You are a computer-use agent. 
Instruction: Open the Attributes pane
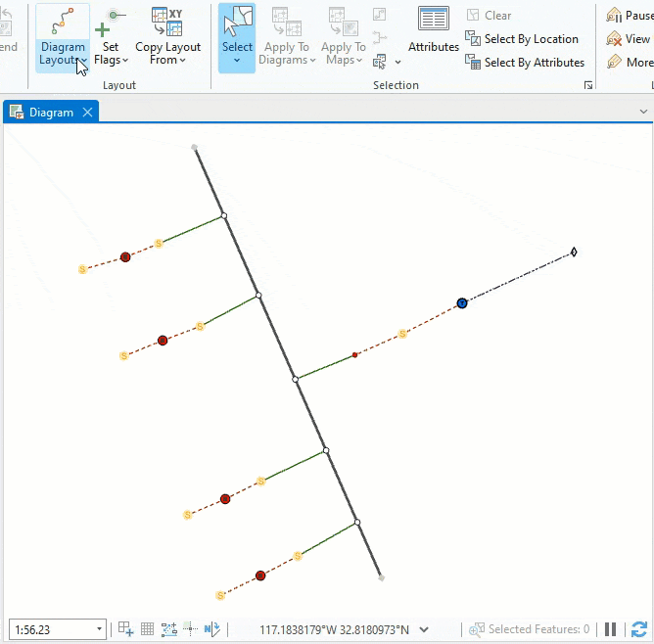tap(434, 29)
